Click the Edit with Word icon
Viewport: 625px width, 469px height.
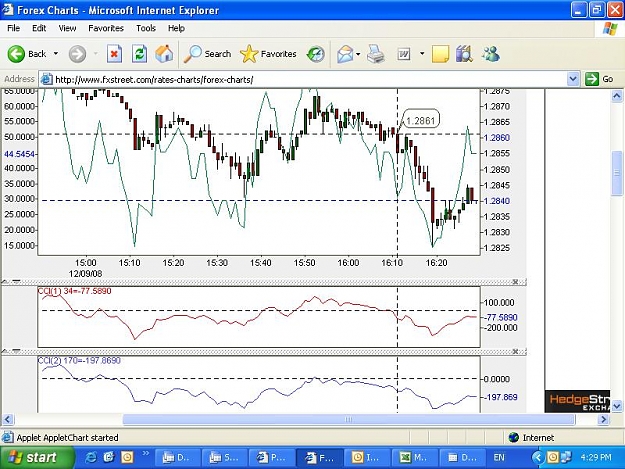pos(404,54)
